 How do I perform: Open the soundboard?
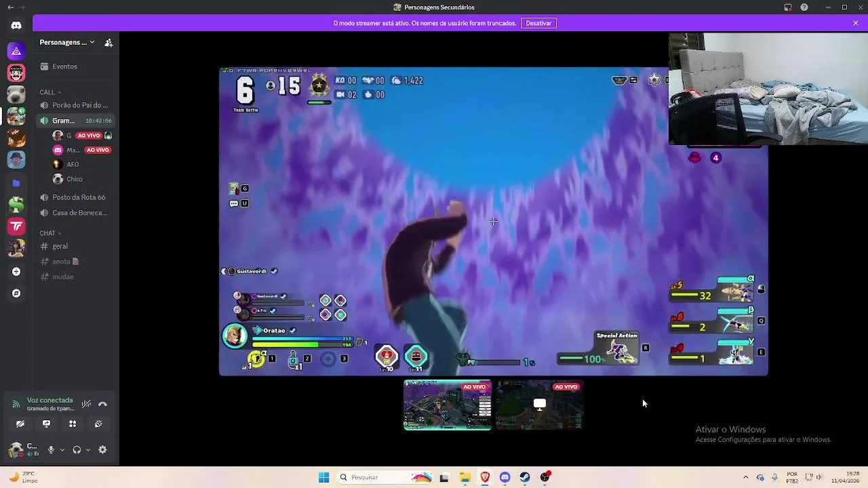[x=98, y=424]
